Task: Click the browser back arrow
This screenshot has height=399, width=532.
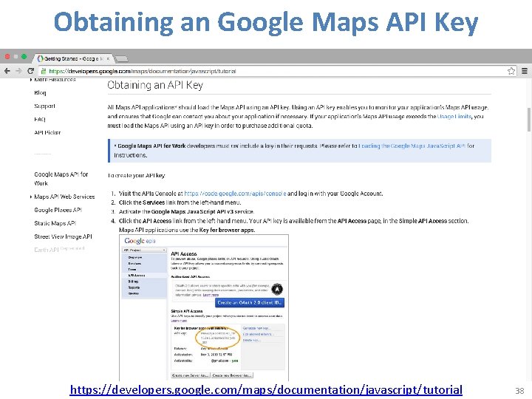Action: (x=7, y=71)
